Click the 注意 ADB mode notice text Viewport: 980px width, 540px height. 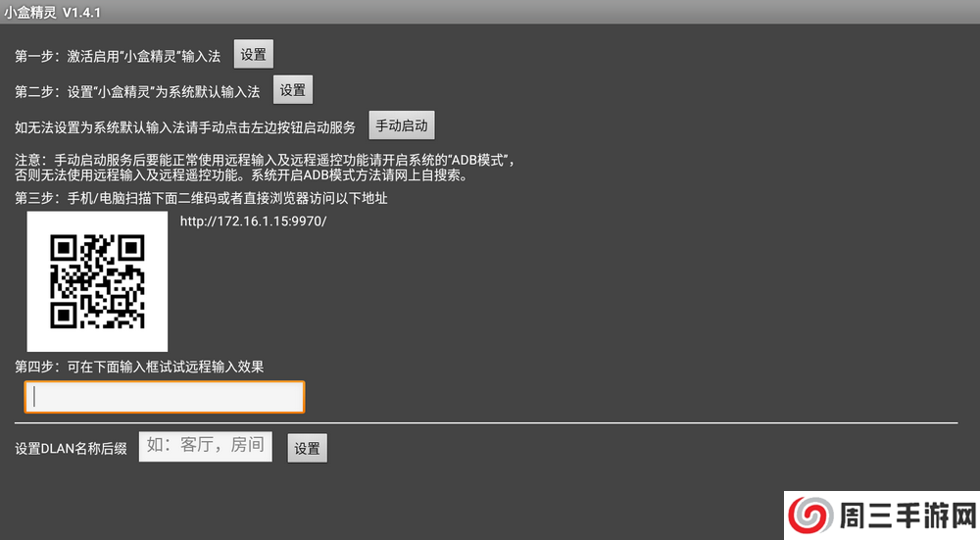pyautogui.click(x=265, y=168)
